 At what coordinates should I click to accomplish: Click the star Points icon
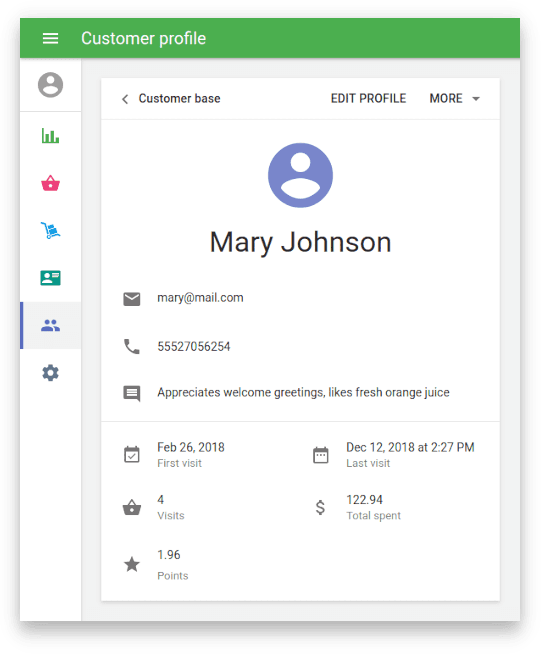pos(132,564)
